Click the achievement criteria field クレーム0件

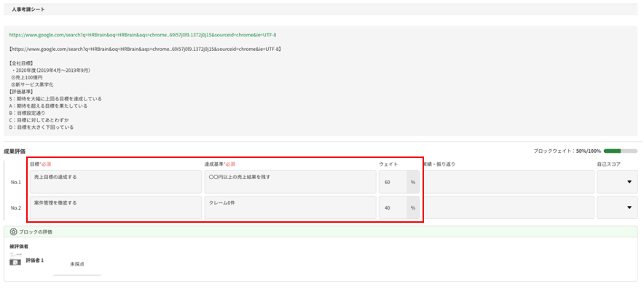point(291,207)
